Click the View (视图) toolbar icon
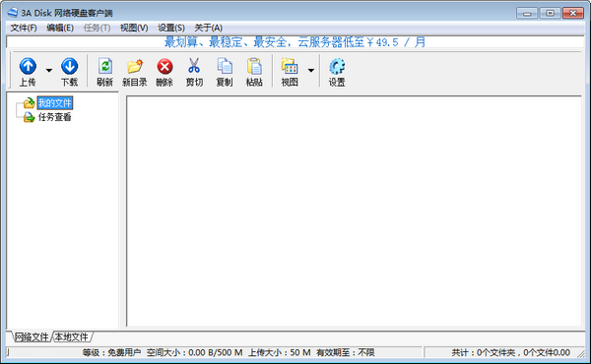Screen dimensions: 591x364 [290, 71]
